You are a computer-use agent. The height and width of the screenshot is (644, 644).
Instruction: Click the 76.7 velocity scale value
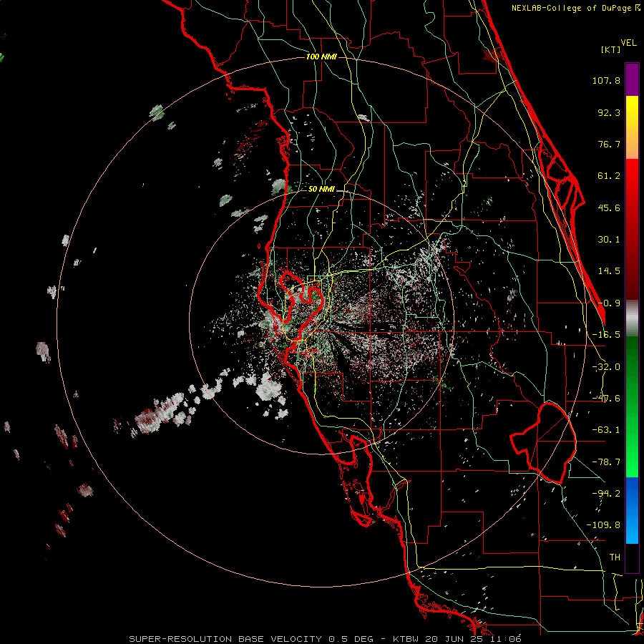click(609, 144)
